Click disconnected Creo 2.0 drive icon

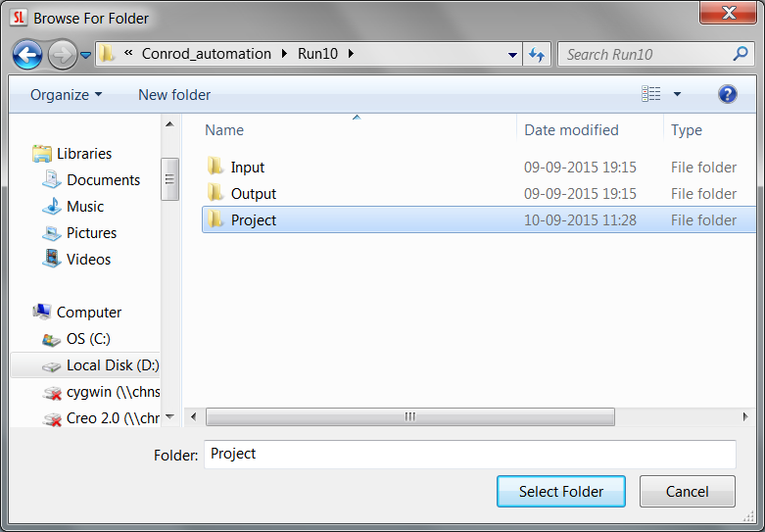click(52, 418)
